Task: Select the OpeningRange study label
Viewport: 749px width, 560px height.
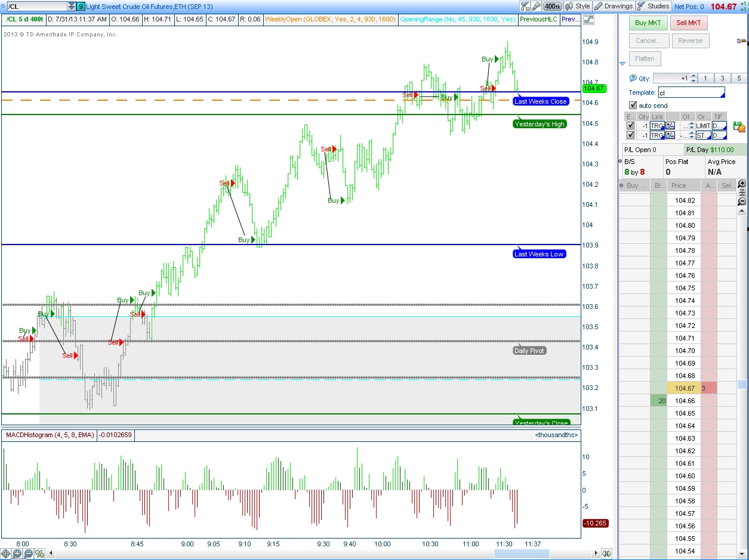Action: click(x=458, y=19)
